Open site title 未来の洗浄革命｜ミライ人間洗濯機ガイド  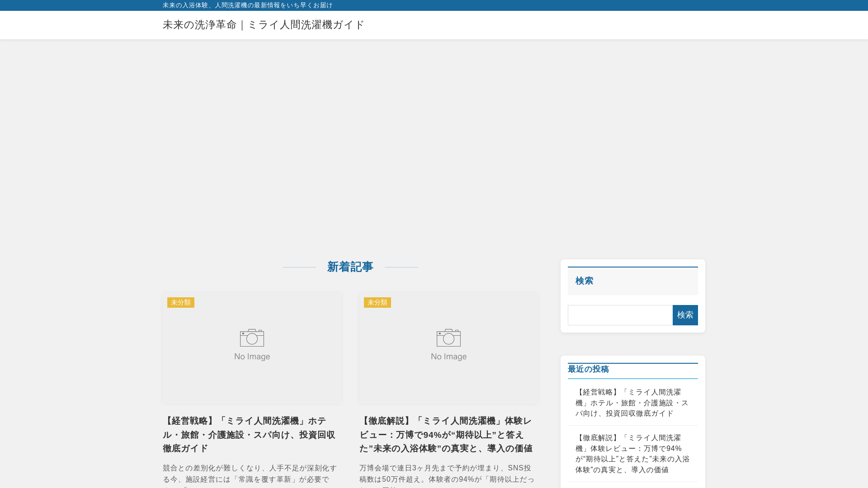pyautogui.click(x=263, y=25)
